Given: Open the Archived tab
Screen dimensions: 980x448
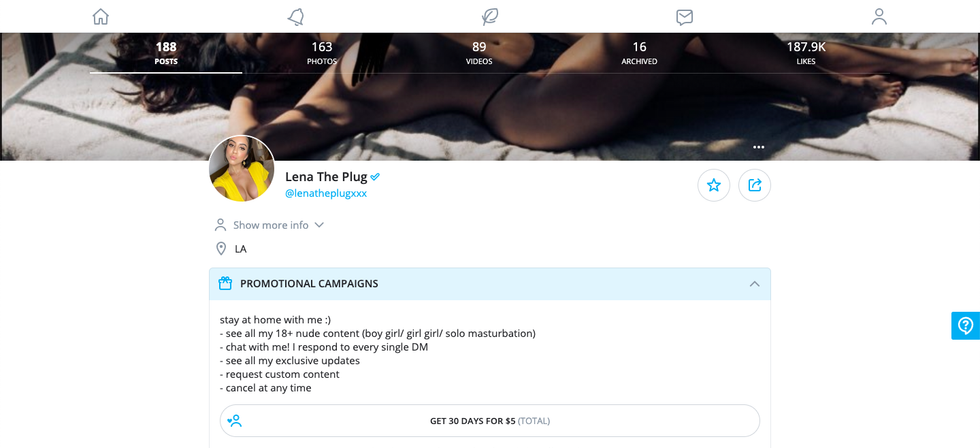Looking at the screenshot, I should pos(639,53).
